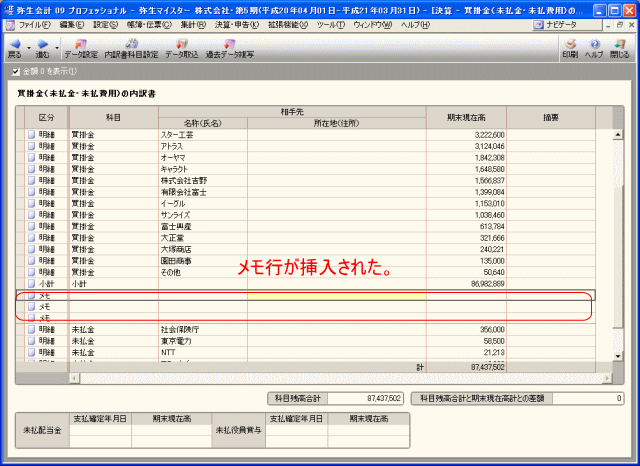Open the ナビゲータ button
The image size is (640, 466).
pyautogui.click(x=567, y=25)
